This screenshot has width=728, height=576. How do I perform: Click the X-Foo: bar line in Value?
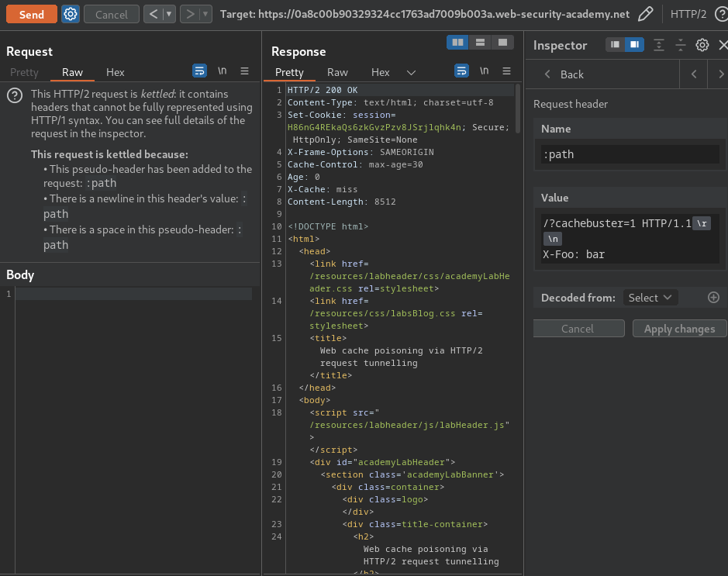pyautogui.click(x=574, y=254)
